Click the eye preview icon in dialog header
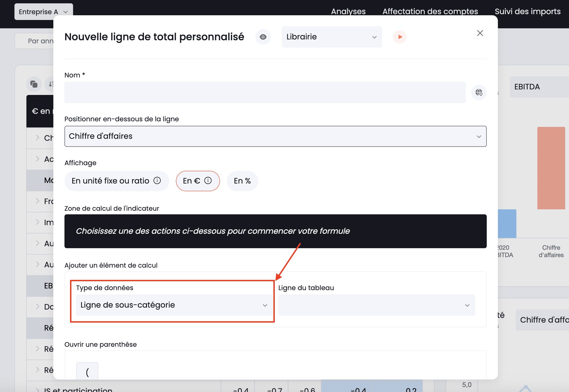 point(263,37)
